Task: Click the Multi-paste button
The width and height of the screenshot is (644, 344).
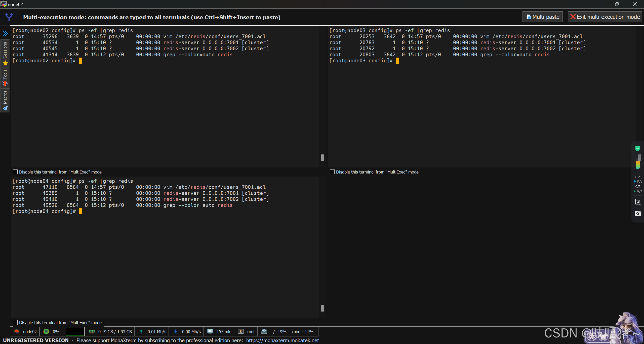Action: coord(543,17)
